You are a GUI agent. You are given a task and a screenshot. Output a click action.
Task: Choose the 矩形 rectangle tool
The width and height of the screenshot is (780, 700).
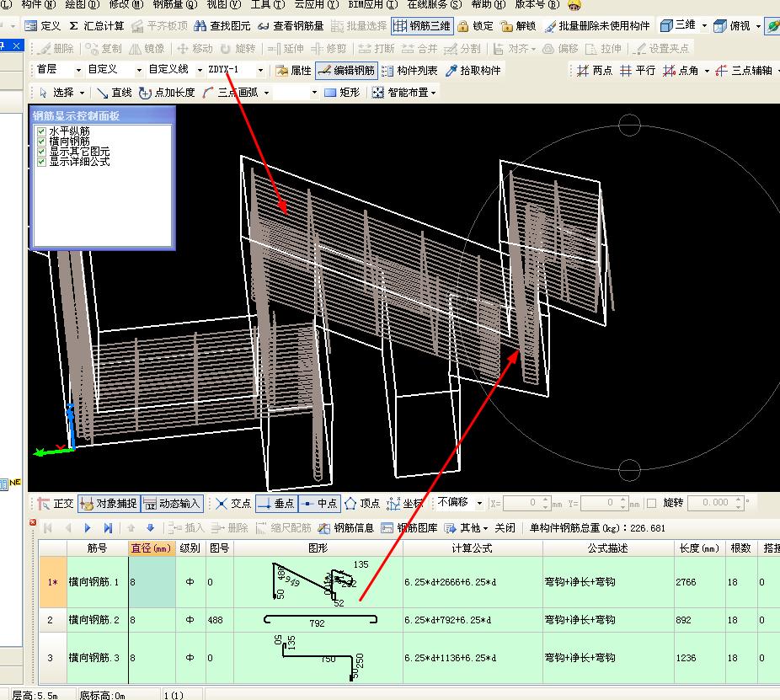tap(342, 93)
